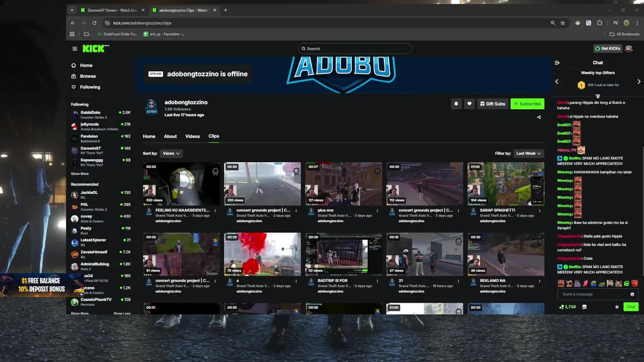
Task: Open AdmiralBulldog recommended channel
Action: 101,266
